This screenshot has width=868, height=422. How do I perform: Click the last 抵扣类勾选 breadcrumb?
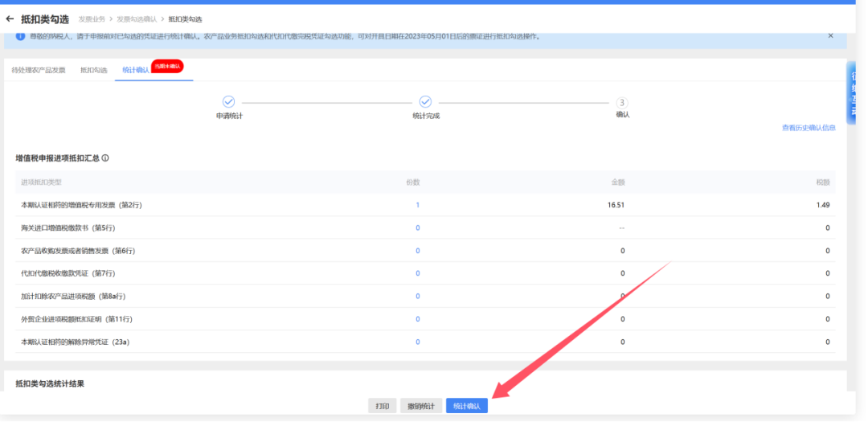click(x=186, y=19)
